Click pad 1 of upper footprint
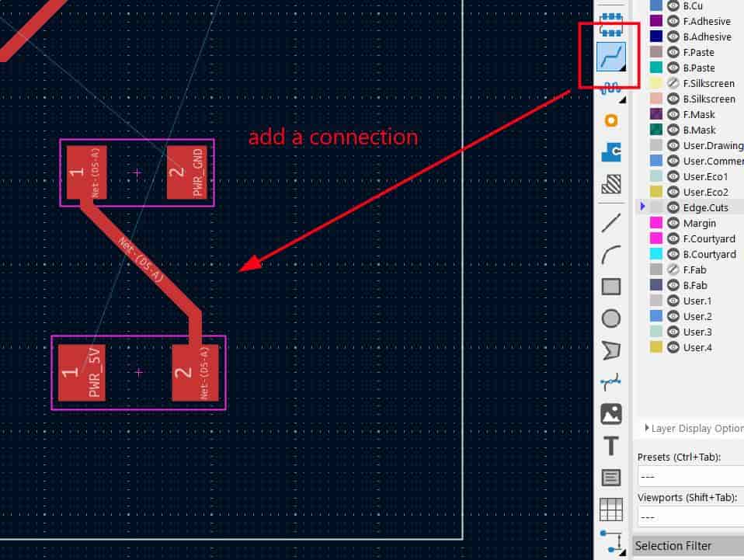Viewport: 744px width, 560px height. tap(86, 172)
